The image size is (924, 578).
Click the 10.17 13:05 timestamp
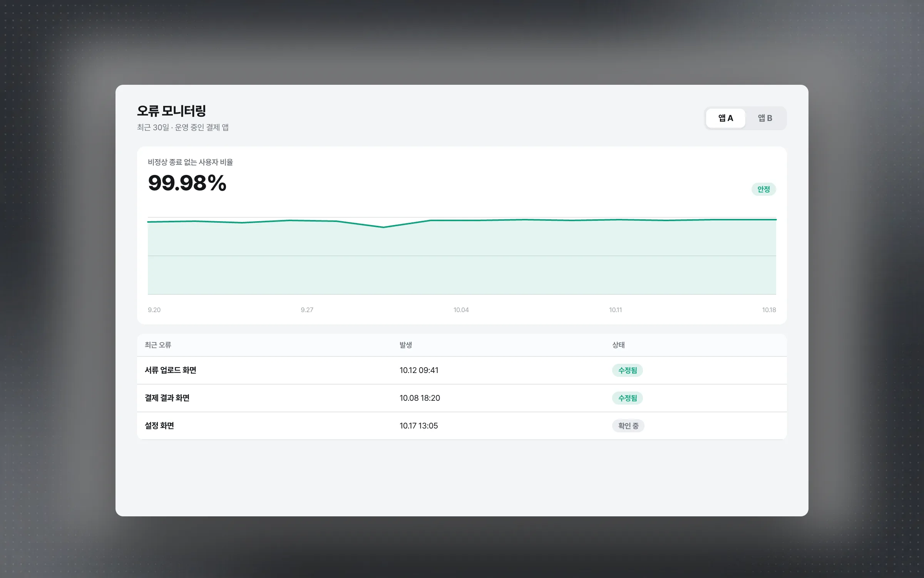click(418, 426)
